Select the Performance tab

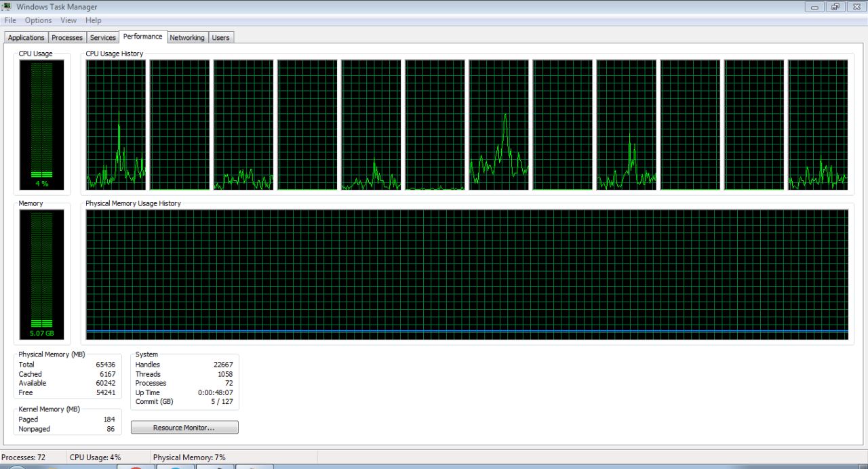(x=143, y=37)
